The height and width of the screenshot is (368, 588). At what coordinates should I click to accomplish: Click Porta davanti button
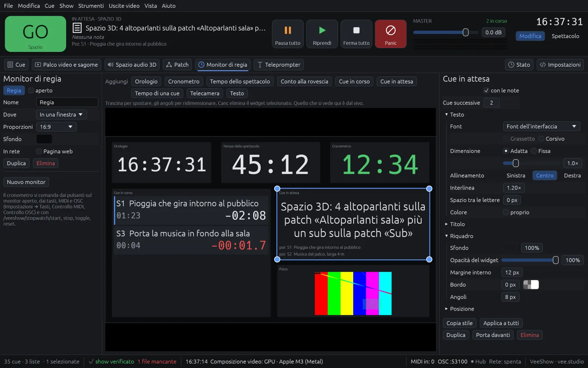pyautogui.click(x=493, y=335)
